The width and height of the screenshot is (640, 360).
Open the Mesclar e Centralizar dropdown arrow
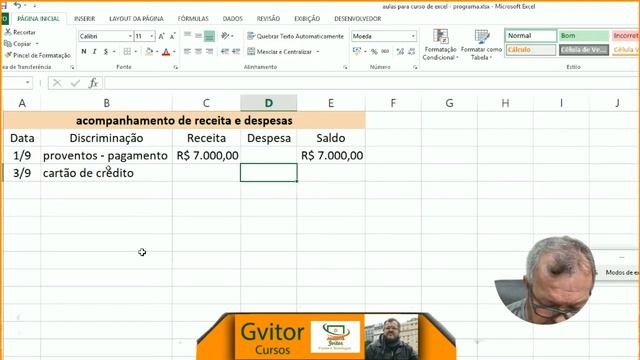tap(318, 52)
